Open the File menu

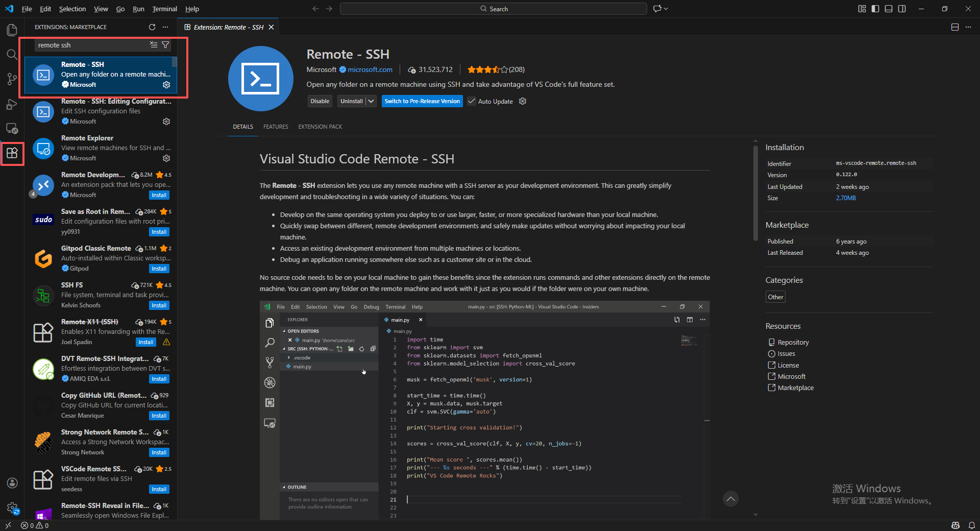[27, 9]
